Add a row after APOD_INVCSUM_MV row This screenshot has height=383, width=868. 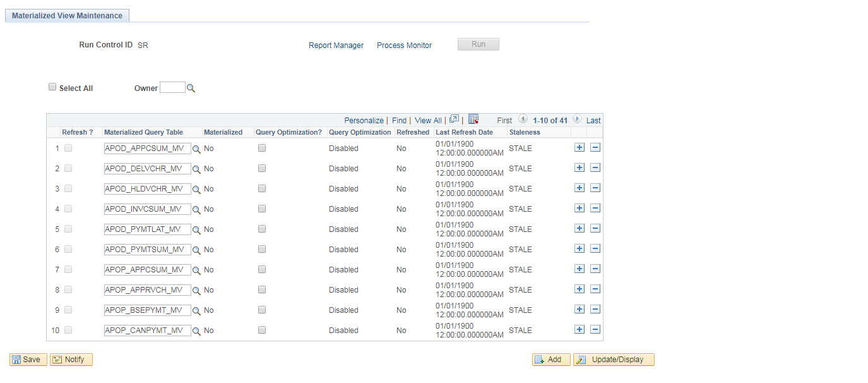coord(580,208)
